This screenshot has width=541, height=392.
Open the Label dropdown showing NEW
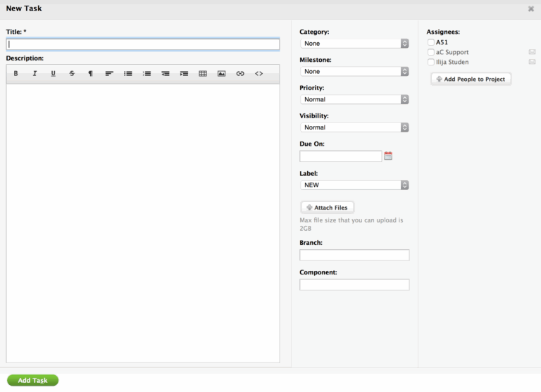pyautogui.click(x=354, y=185)
